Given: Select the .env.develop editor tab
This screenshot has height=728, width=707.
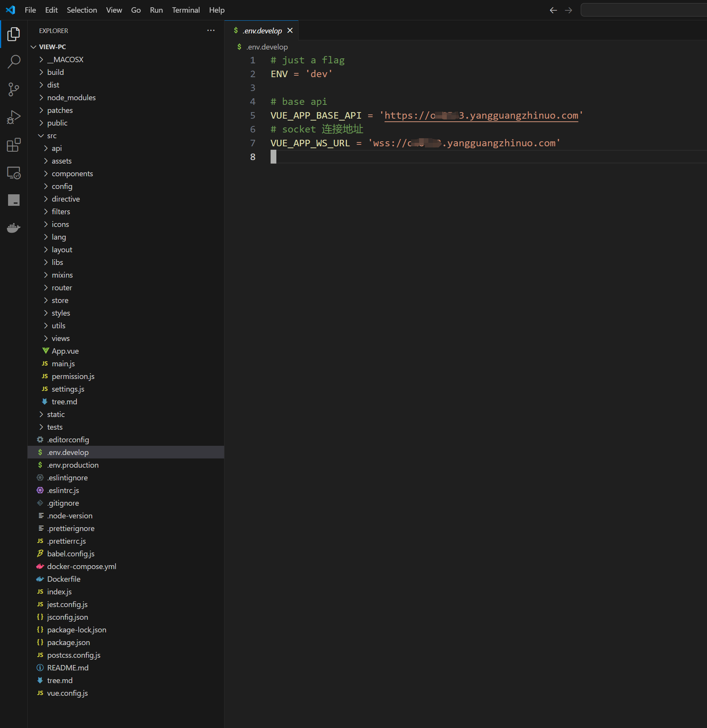Looking at the screenshot, I should point(262,30).
